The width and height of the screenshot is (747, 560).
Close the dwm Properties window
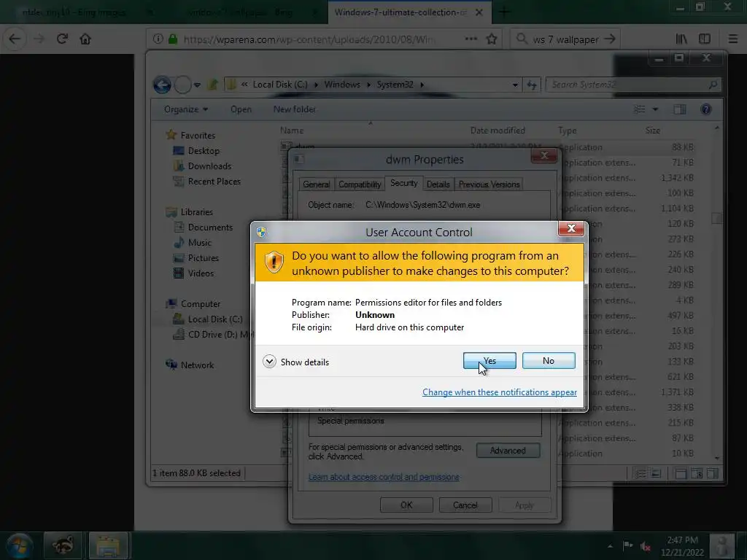544,156
